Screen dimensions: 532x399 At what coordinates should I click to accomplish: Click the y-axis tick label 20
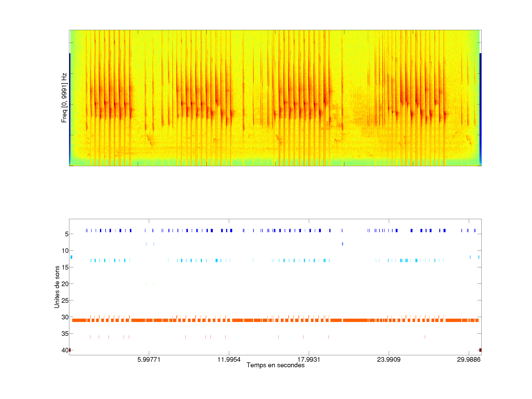click(x=65, y=284)
